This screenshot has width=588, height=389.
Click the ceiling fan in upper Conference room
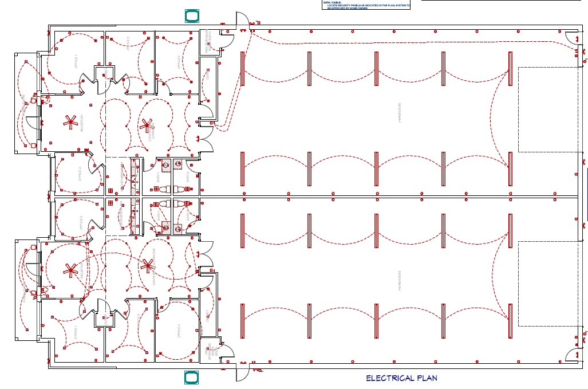pos(146,125)
